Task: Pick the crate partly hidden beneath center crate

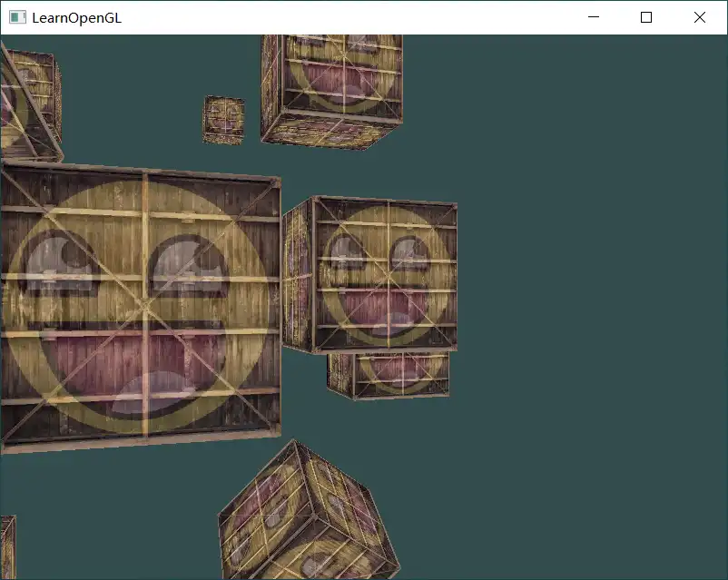Action: [390, 373]
